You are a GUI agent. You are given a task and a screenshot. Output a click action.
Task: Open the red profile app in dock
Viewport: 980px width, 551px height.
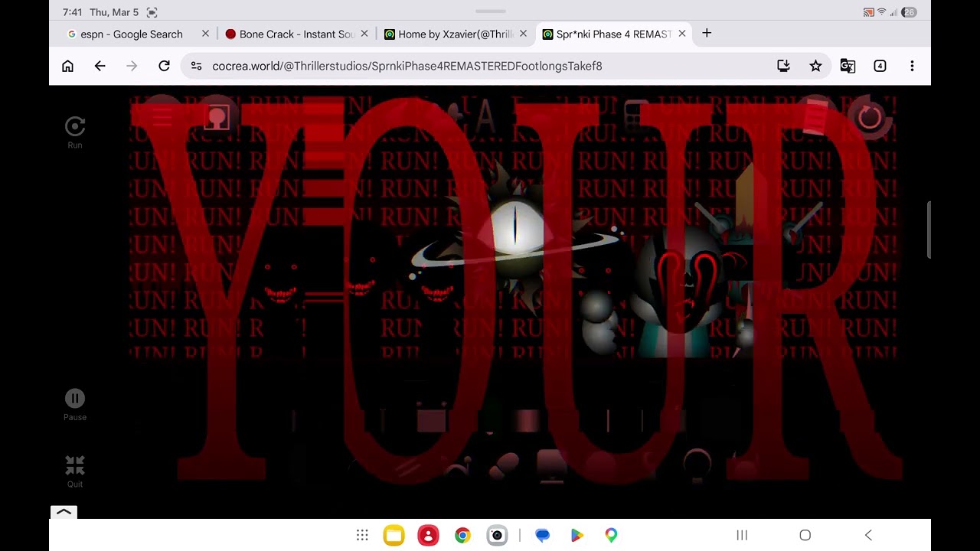pyautogui.click(x=428, y=535)
